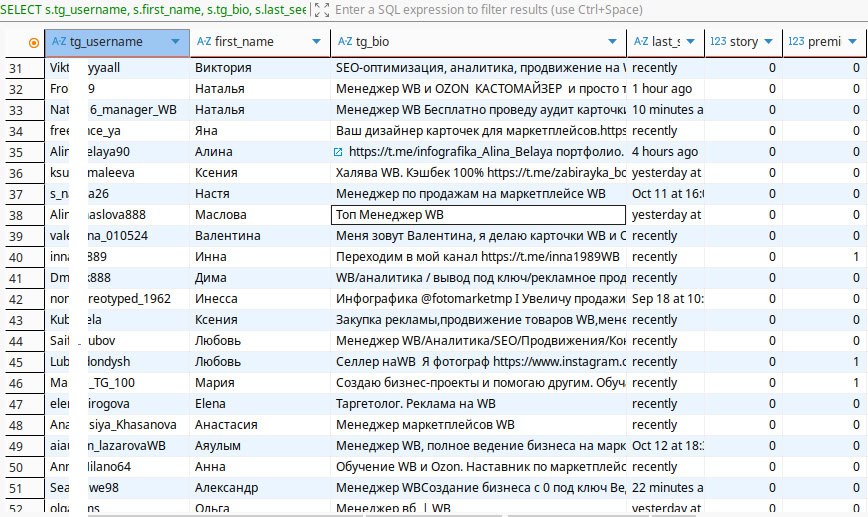Viewport: 868px width, 517px height.
Task: Open the last_s column dropdown arrow
Action: [691, 42]
